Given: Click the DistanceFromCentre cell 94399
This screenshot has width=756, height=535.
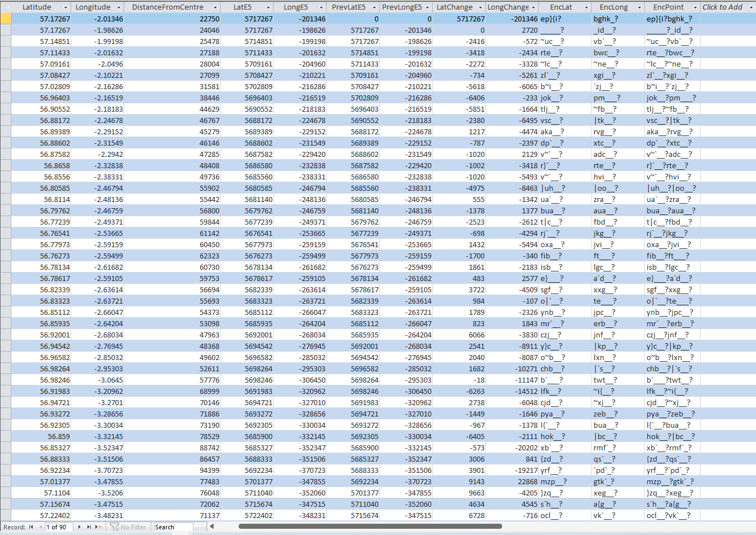Looking at the screenshot, I should coord(173,470).
